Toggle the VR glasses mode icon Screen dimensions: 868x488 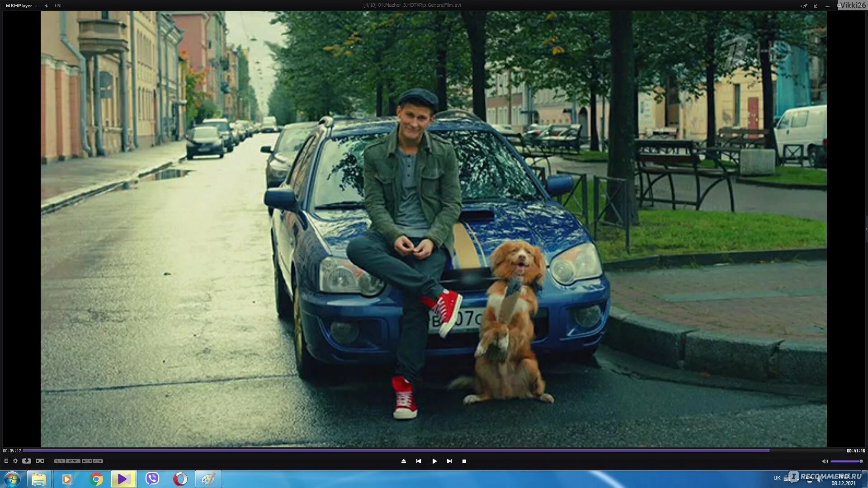click(x=40, y=461)
